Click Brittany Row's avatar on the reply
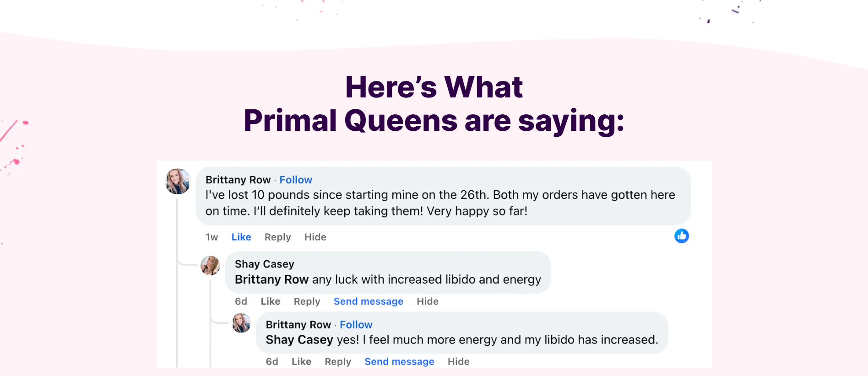The image size is (868, 376). [x=241, y=323]
